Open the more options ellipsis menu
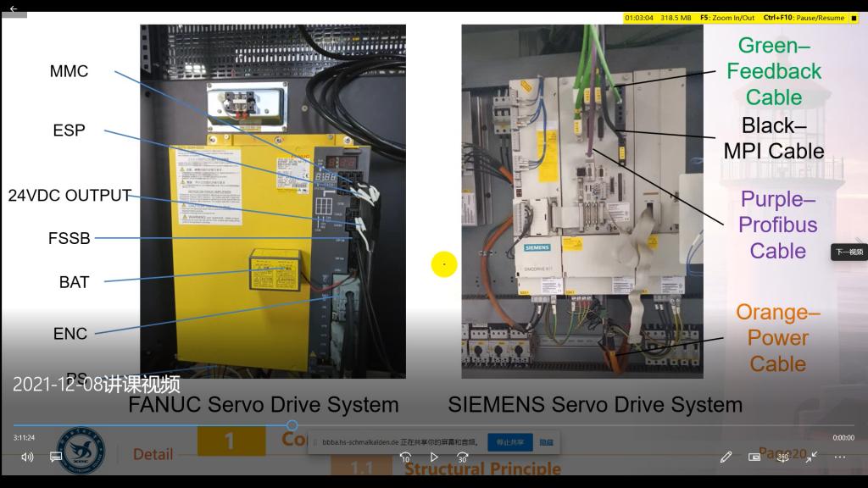 [840, 457]
